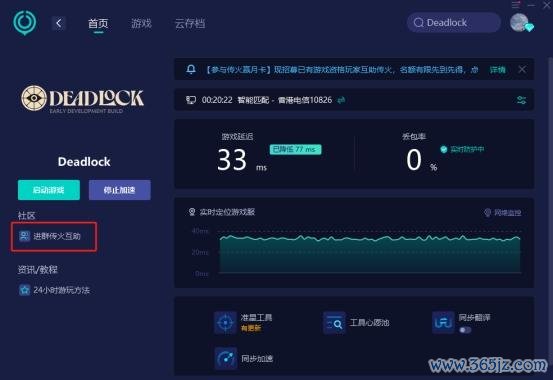Click the community group icon
Viewport: 553px width, 380px height.
point(24,236)
